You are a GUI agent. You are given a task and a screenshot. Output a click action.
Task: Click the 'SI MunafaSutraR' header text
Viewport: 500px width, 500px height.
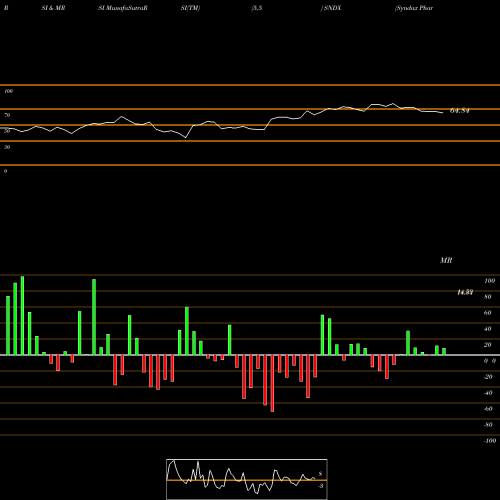123,8
